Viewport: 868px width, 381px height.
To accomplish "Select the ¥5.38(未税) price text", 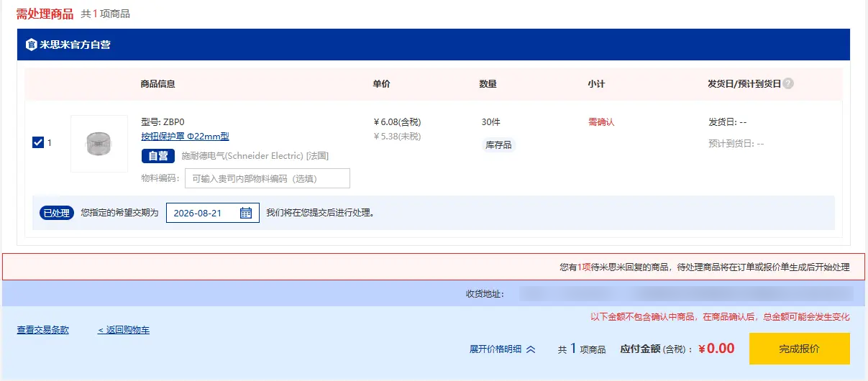I will [398, 137].
